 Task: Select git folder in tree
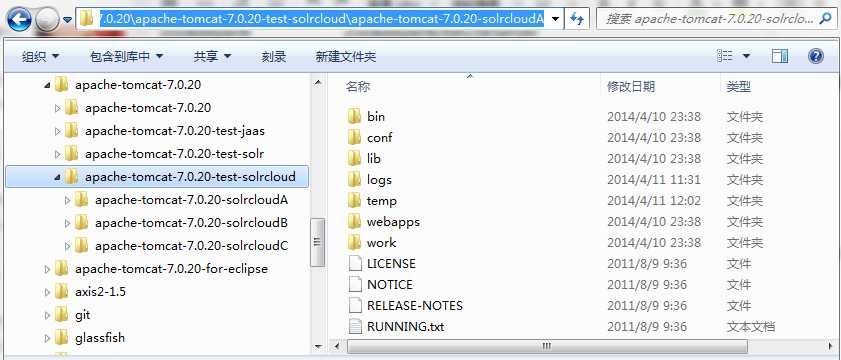(82, 314)
